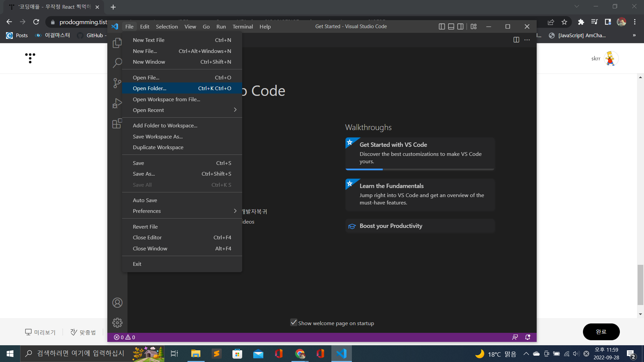Open a new Chrome tab
644x362 pixels.
click(x=113, y=7)
